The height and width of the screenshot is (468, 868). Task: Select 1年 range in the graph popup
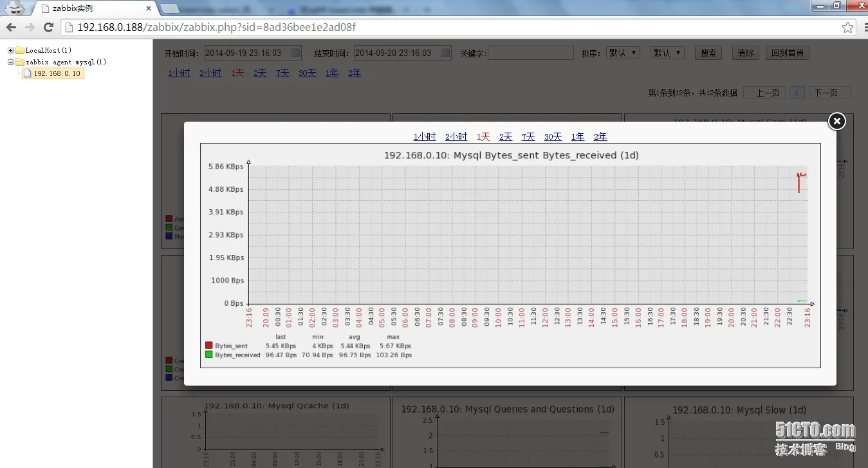[578, 136]
